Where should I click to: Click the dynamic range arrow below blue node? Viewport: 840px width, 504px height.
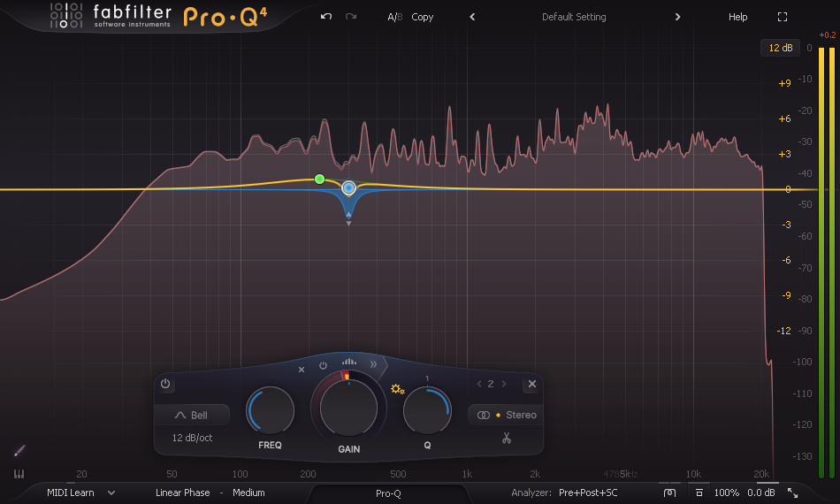348,224
